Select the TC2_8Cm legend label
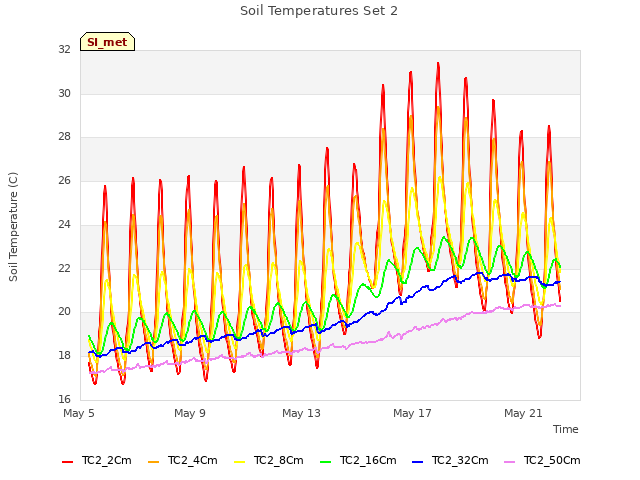The image size is (640, 480). (279, 460)
